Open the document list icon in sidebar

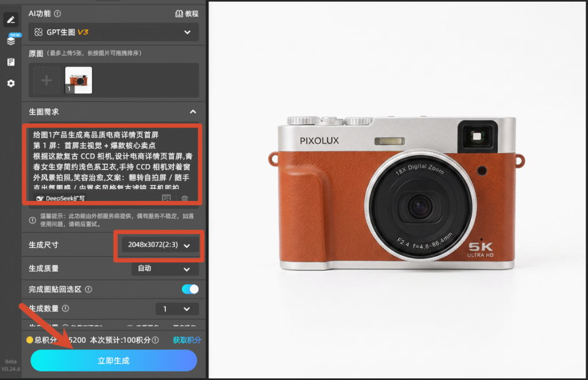click(x=11, y=62)
